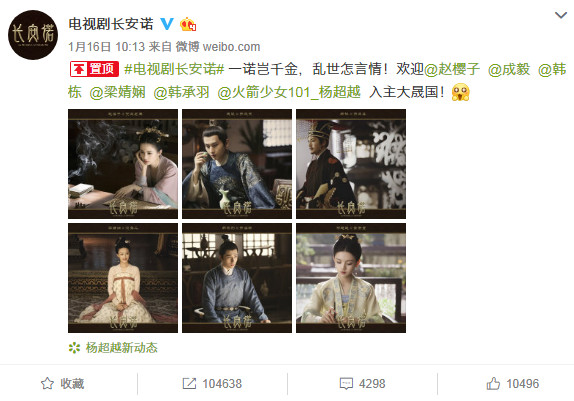Open the 电视剧长安诺 account name link
Image resolution: width=574 pixels, height=401 pixels.
pyautogui.click(x=111, y=24)
